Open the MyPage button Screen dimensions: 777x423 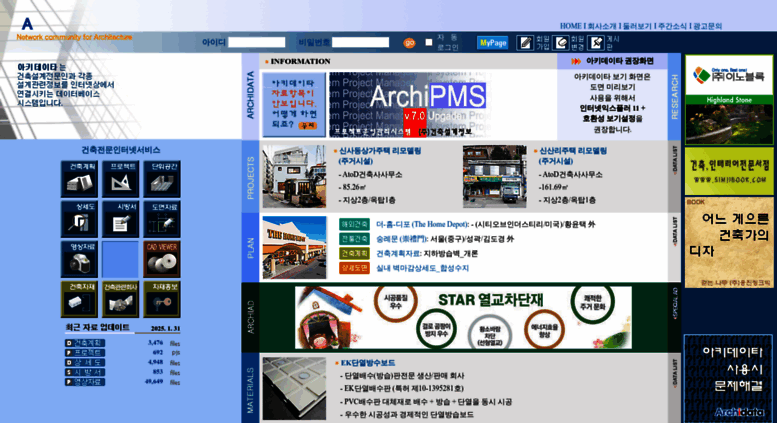(493, 43)
